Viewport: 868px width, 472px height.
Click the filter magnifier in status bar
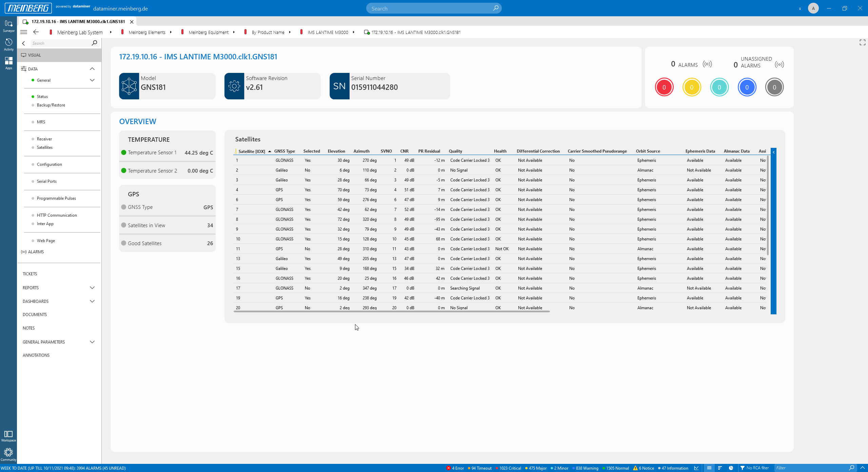click(x=851, y=468)
